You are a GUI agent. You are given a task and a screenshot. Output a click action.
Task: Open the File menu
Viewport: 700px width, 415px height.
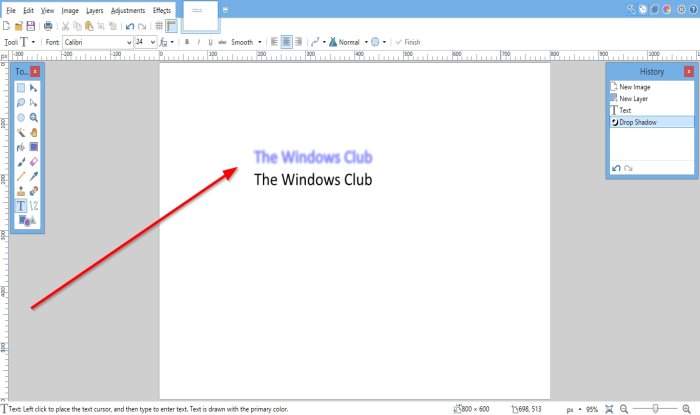tap(11, 10)
